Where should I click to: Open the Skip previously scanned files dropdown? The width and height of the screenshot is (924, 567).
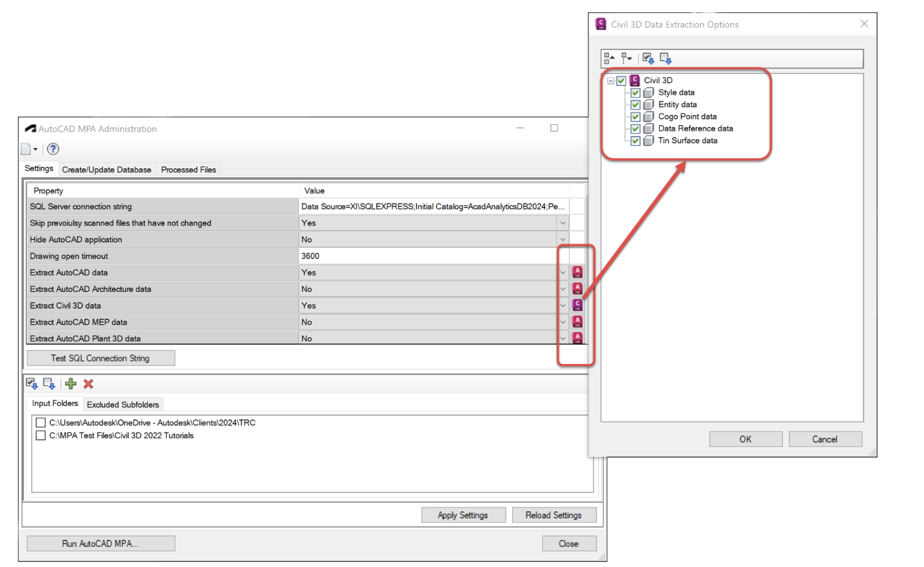(x=563, y=223)
